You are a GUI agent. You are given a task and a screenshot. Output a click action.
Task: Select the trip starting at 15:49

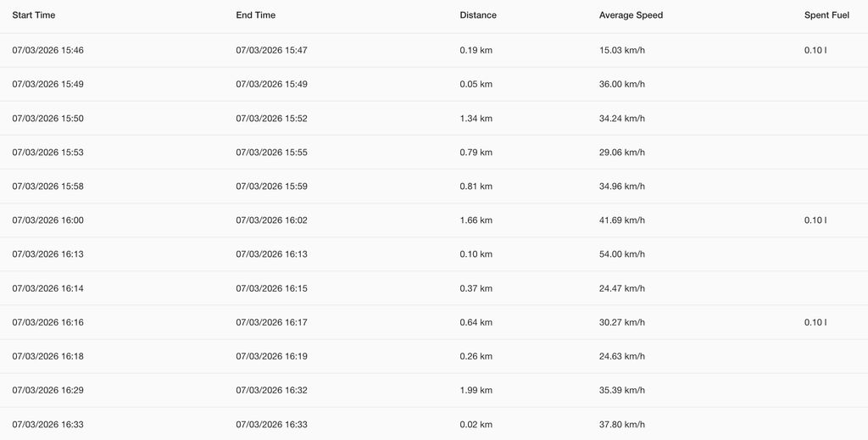[x=47, y=84]
